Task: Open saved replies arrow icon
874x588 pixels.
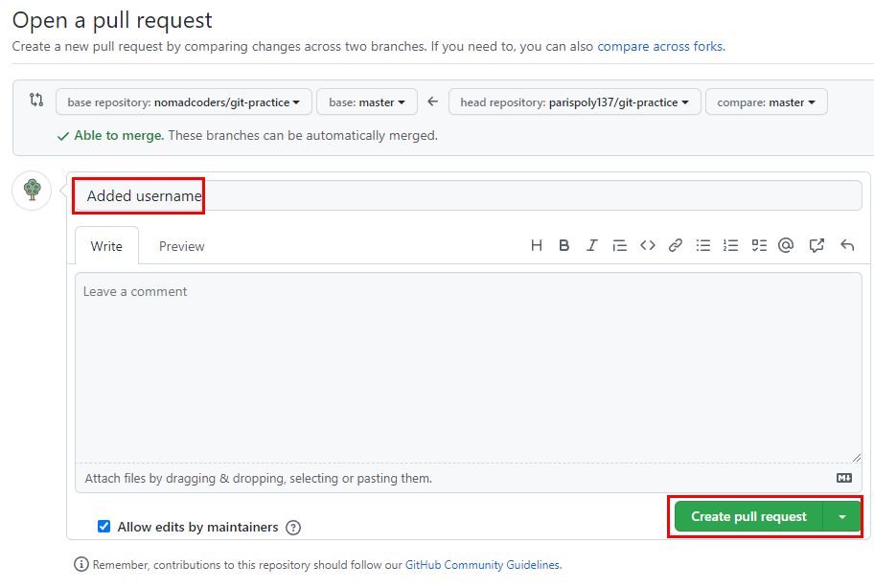Action: (847, 245)
